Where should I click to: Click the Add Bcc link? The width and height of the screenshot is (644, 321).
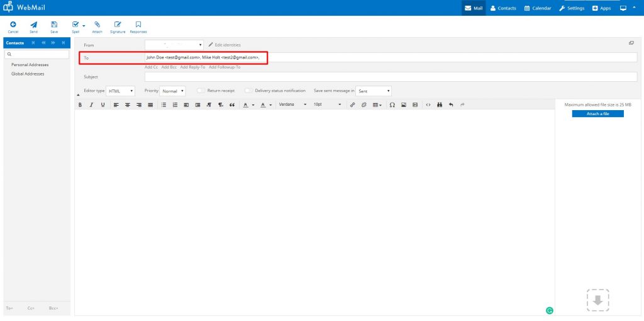169,67
